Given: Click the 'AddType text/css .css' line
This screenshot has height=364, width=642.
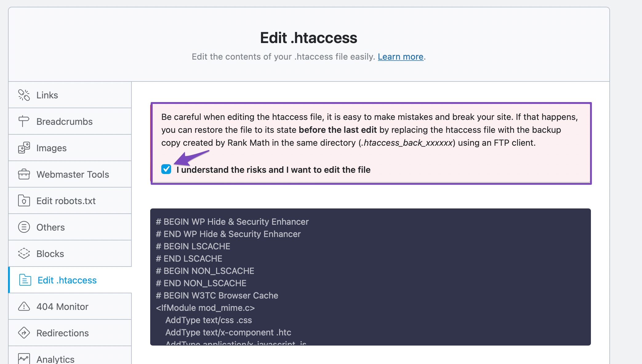Looking at the screenshot, I should pyautogui.click(x=209, y=320).
